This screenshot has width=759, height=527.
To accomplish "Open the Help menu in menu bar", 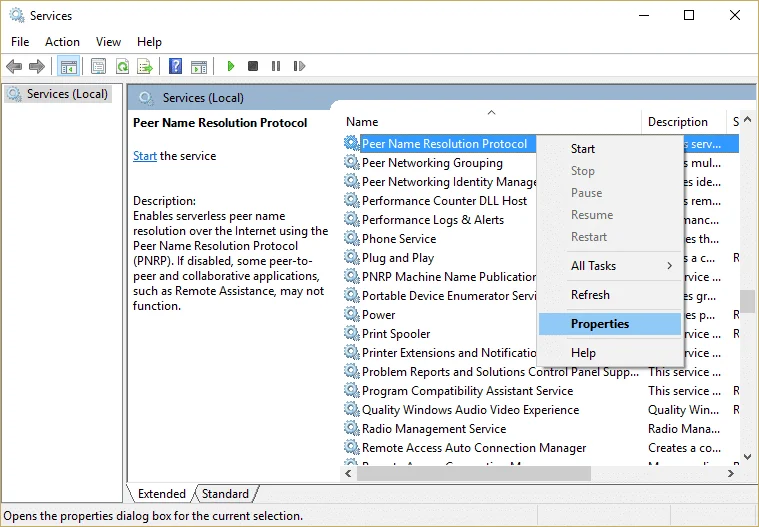I will click(x=149, y=42).
